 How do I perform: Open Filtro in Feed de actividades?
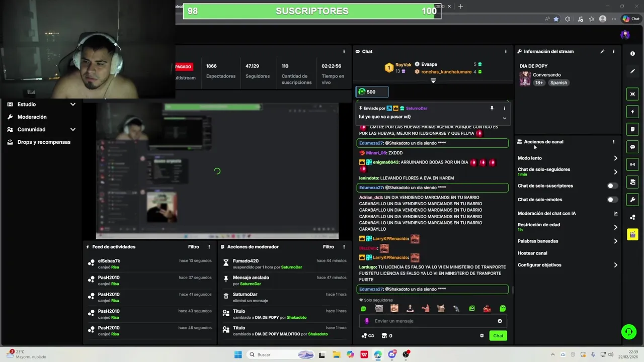pos(193,247)
